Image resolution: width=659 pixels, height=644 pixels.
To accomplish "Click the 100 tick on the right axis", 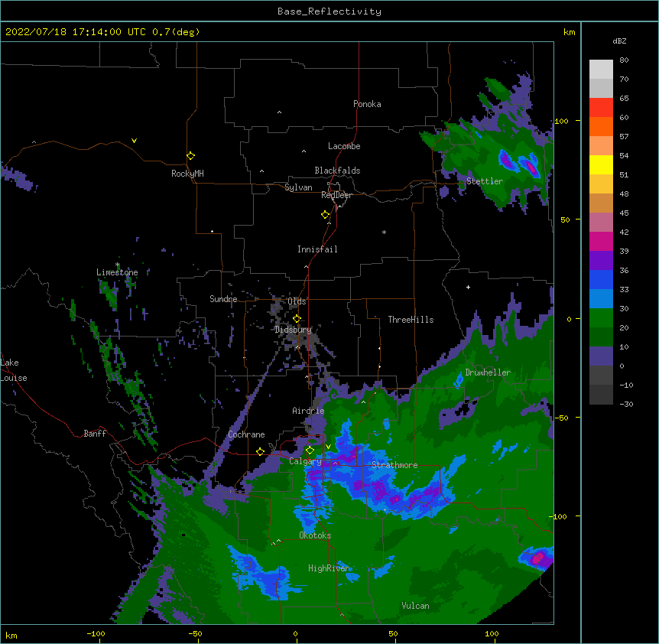I will tap(561, 121).
